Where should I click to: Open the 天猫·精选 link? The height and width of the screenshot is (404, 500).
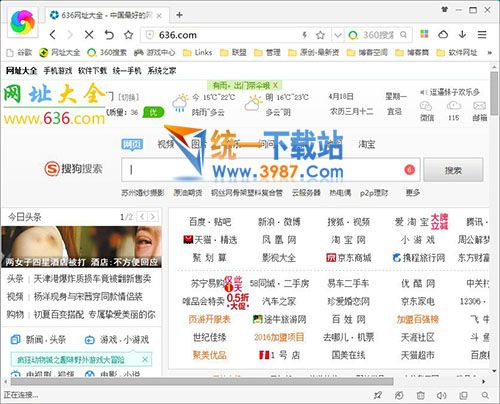click(x=210, y=240)
